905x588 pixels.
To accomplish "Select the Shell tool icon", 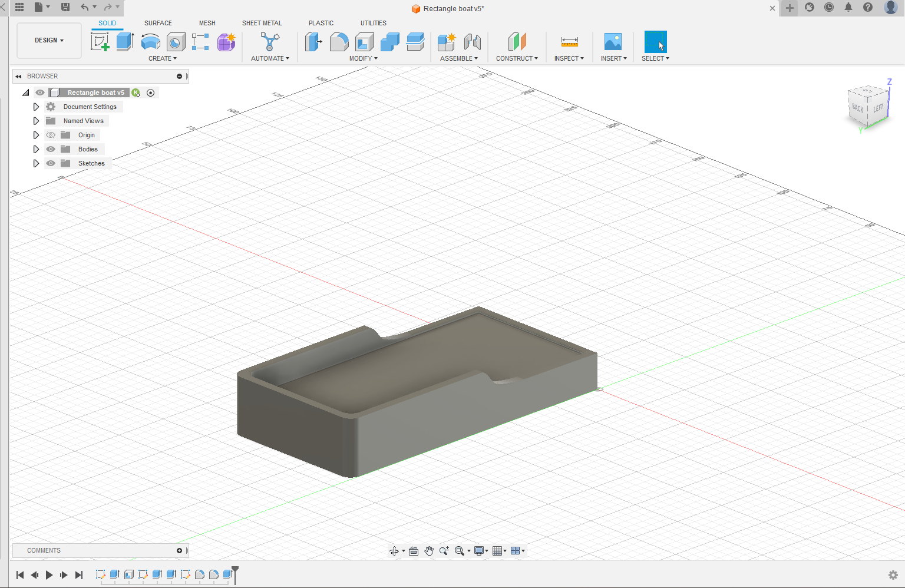I will point(364,42).
